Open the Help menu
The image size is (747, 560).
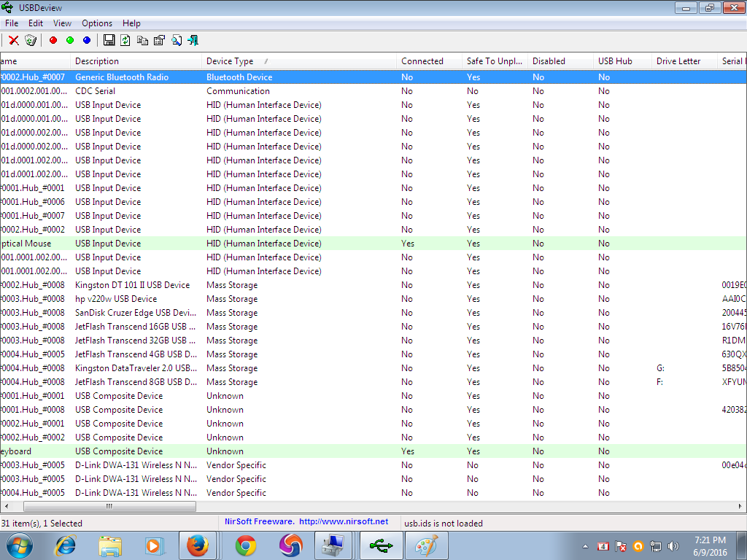[x=131, y=23]
